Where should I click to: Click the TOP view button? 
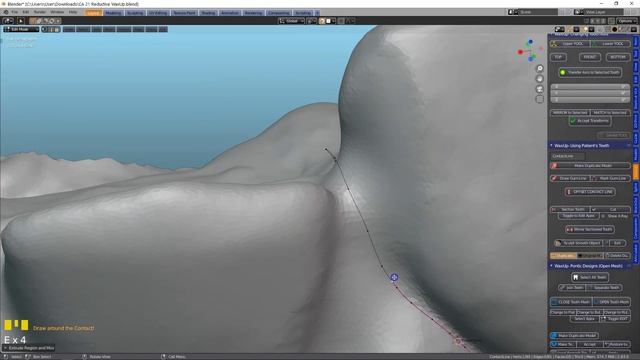tap(558, 57)
